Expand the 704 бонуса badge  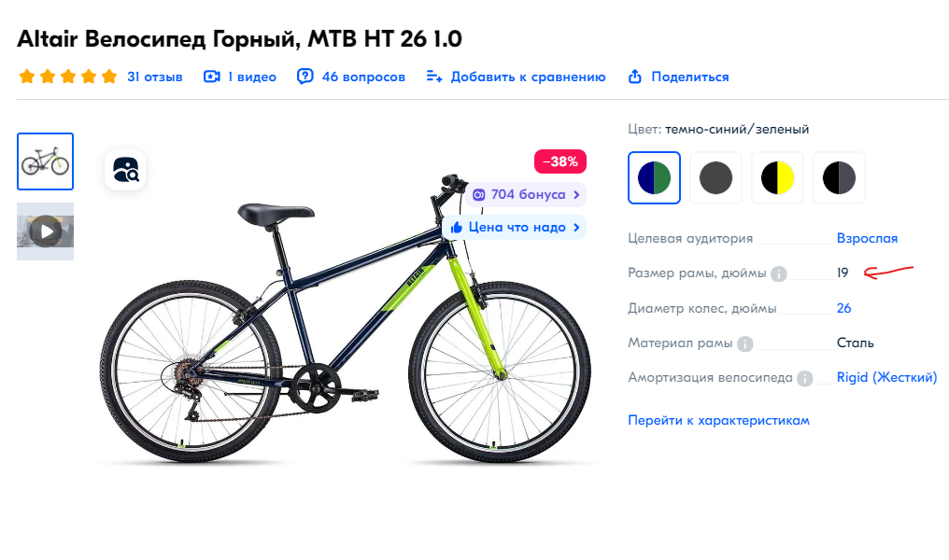526,195
